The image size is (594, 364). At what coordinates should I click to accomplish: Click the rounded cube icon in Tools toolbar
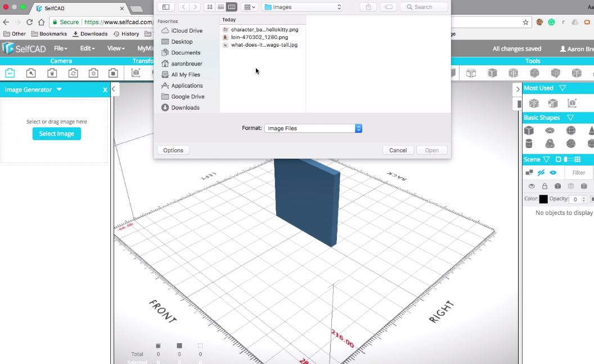[556, 73]
